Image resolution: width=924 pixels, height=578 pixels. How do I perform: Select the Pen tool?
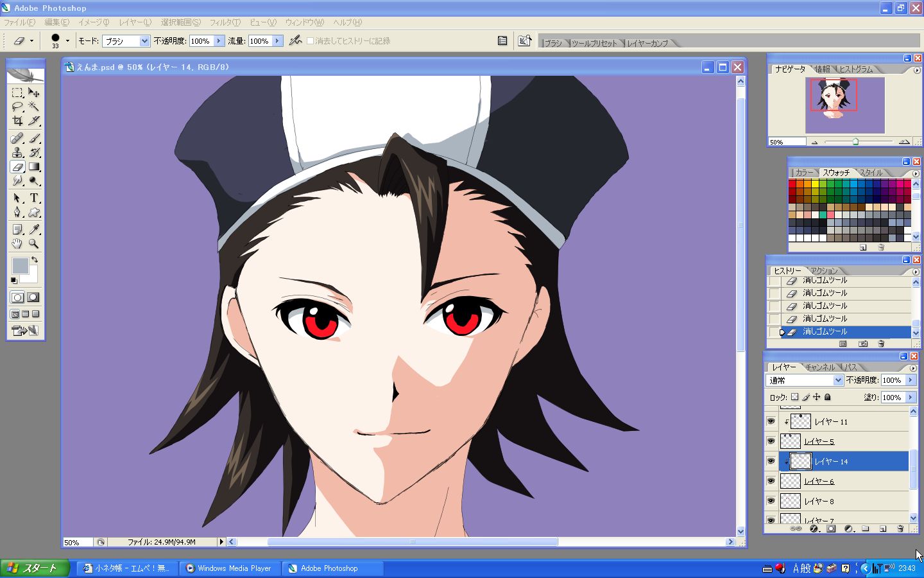point(17,212)
